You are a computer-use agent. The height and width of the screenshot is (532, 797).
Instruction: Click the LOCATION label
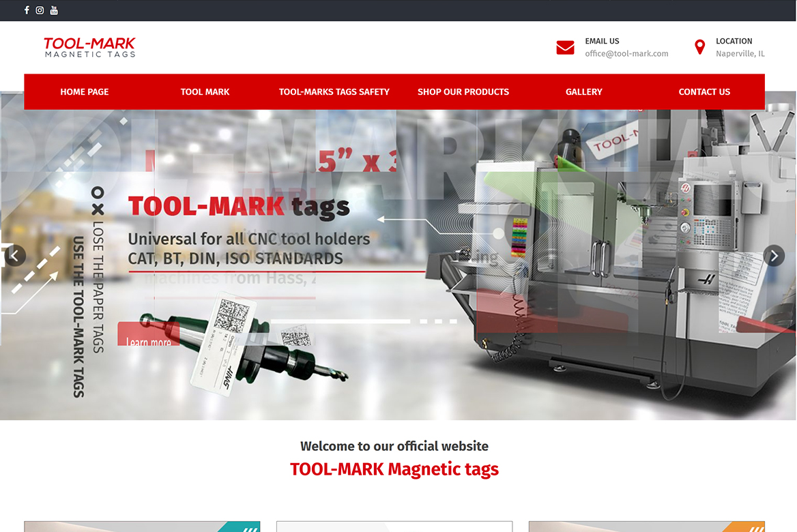click(x=734, y=41)
